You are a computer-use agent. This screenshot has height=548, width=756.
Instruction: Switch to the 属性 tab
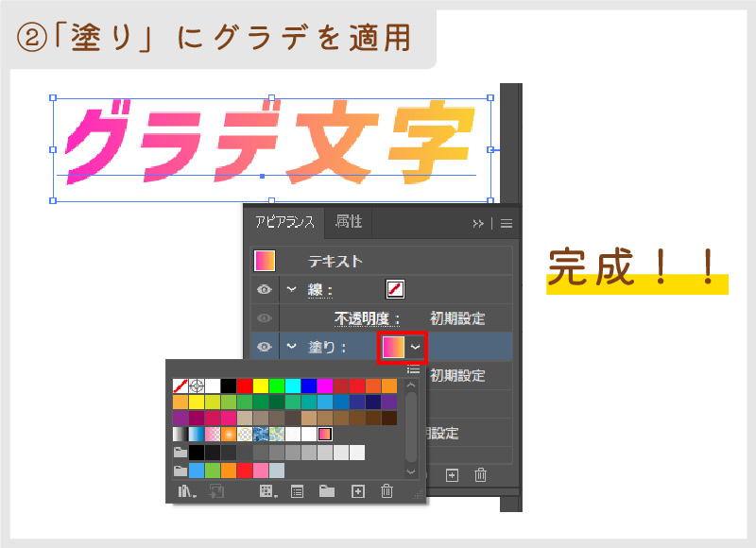coord(349,221)
